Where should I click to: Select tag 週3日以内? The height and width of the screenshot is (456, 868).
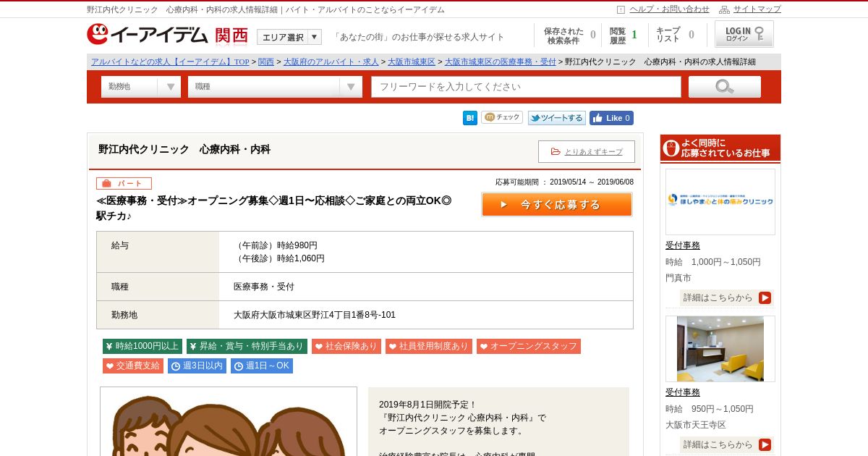click(197, 366)
